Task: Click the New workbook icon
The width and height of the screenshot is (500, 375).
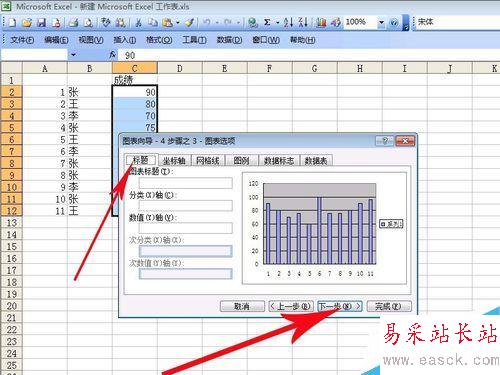Action: click(12, 22)
